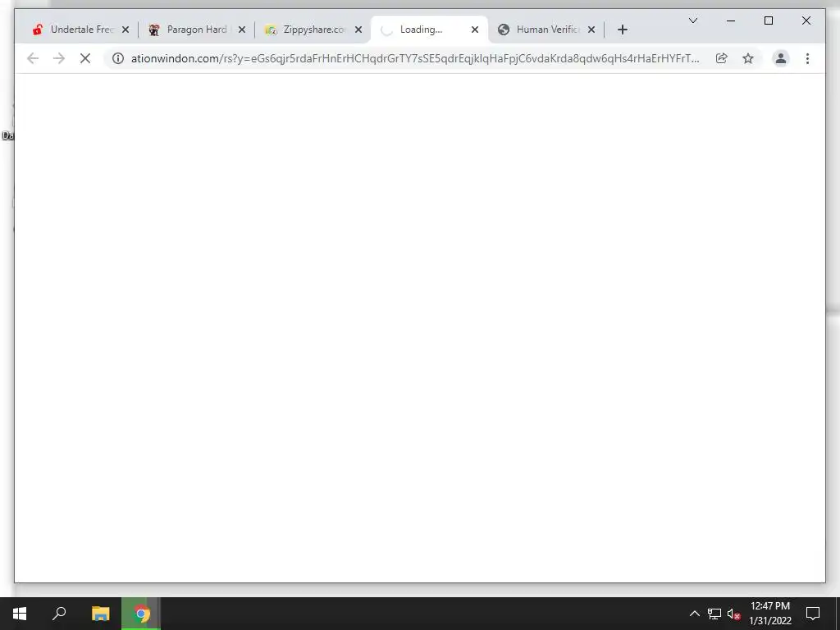
Task: Go back to the previous page
Action: click(x=33, y=58)
